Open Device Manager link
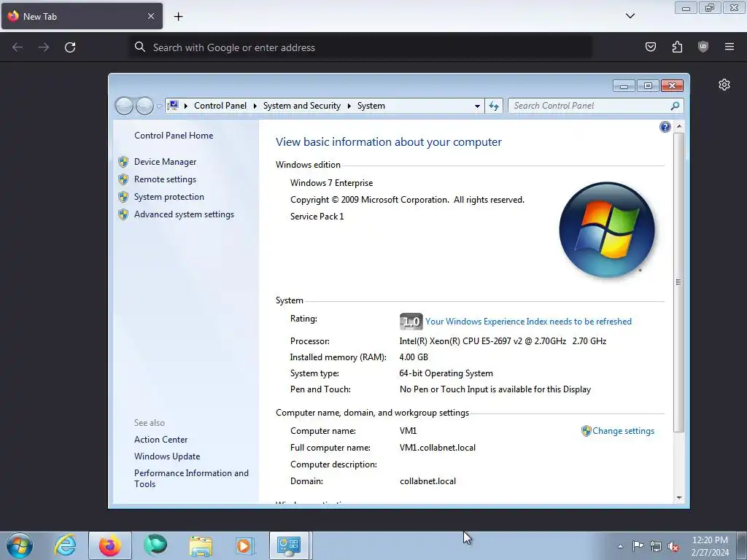Viewport: 747px width, 560px height. 166,162
